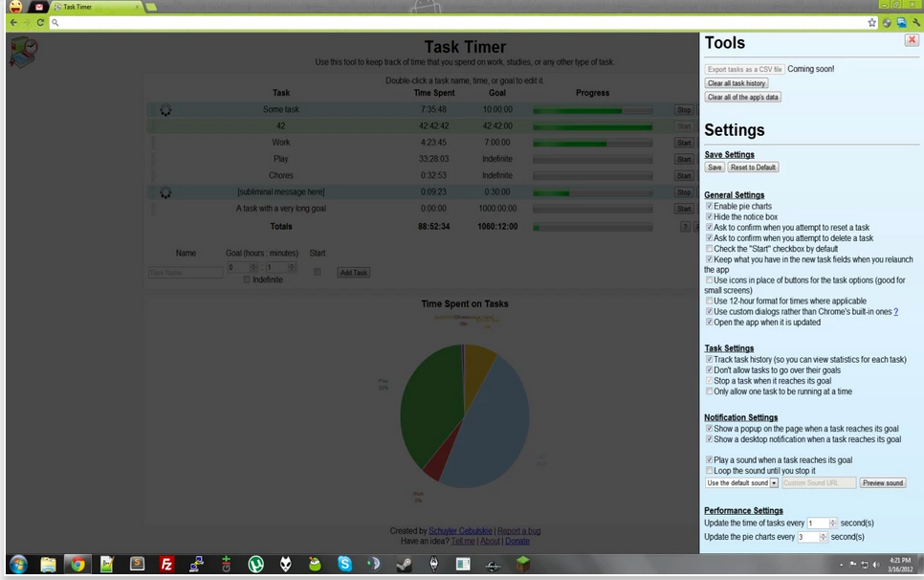Screen dimensions: 924x580
Task: Open the Task Timer app logo icon
Action: [x=24, y=52]
